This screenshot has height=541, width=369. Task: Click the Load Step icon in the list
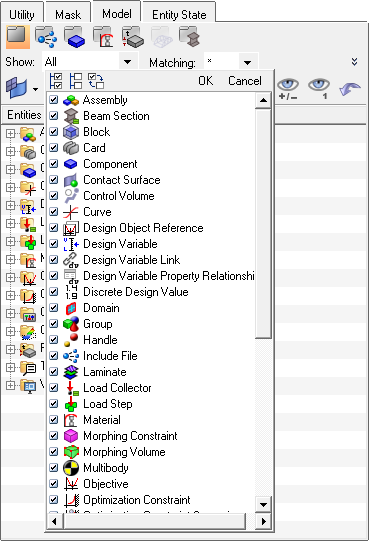(71, 404)
